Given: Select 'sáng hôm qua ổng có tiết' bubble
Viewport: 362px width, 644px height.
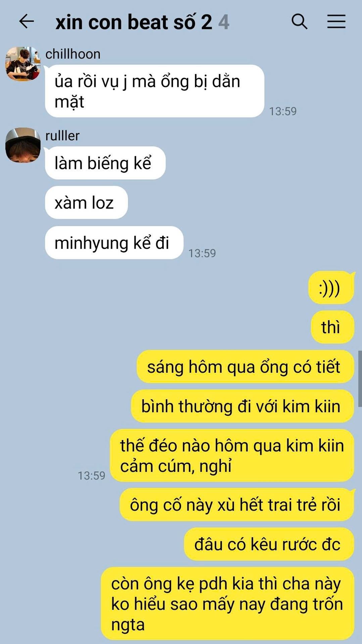Looking at the screenshot, I should (x=245, y=367).
